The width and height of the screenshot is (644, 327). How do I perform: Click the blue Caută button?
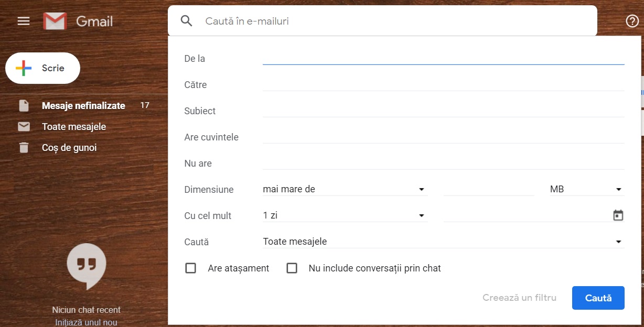pos(598,298)
